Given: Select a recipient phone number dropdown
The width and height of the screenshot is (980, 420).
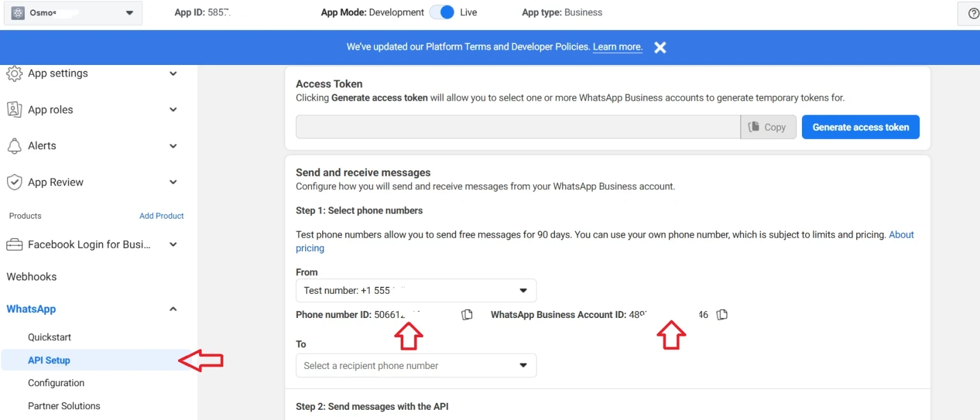Looking at the screenshot, I should 416,366.
